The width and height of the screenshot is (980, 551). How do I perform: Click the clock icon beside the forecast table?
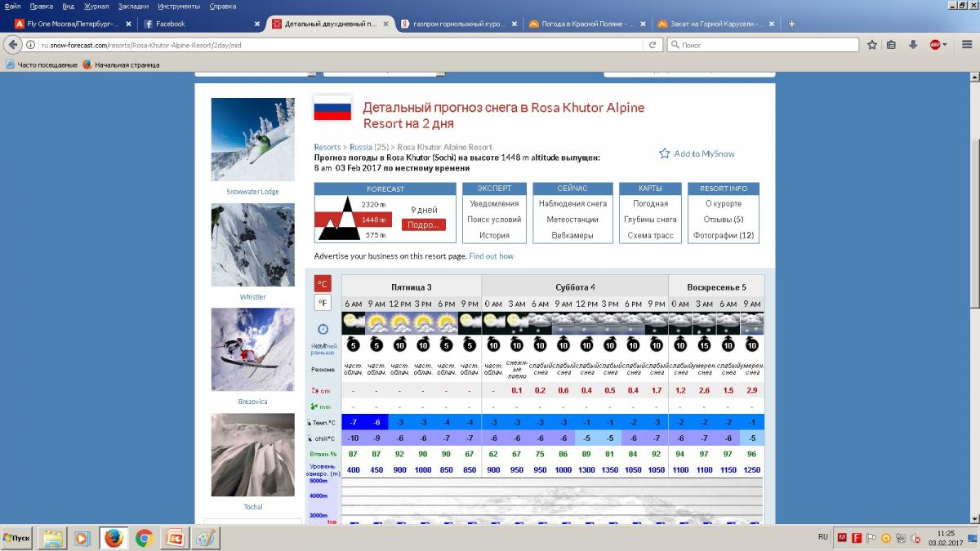[x=323, y=329]
